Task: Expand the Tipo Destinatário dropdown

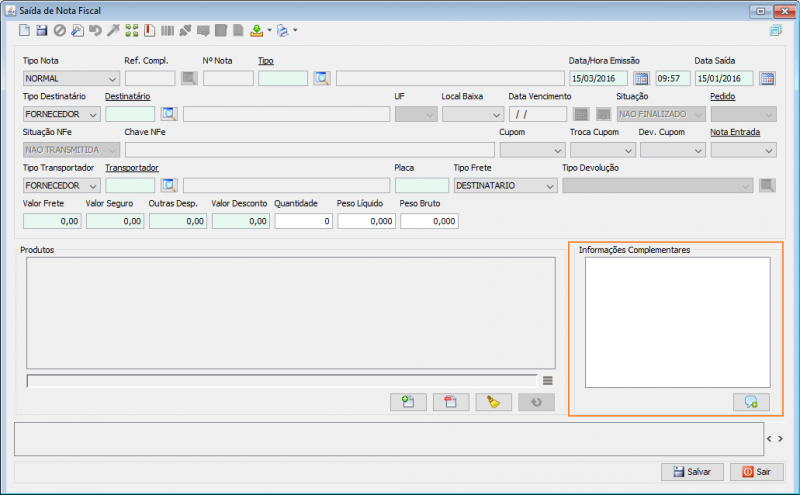Action: pos(61,114)
